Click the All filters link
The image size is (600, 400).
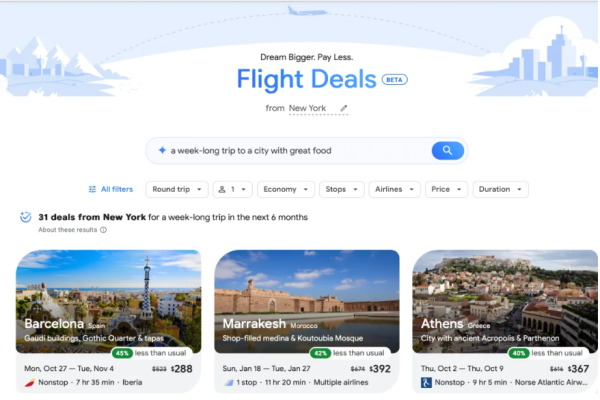117,189
